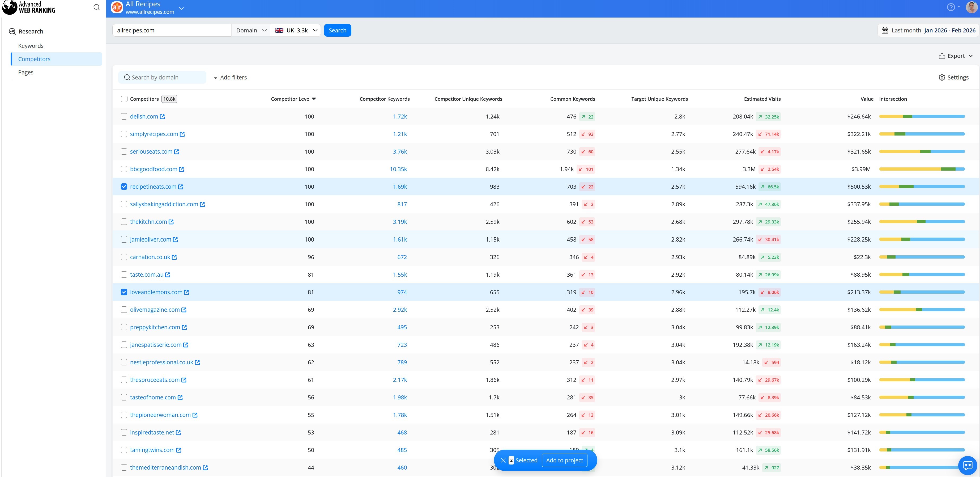
Task: Open preppykitchen.com external link icon
Action: (x=184, y=327)
